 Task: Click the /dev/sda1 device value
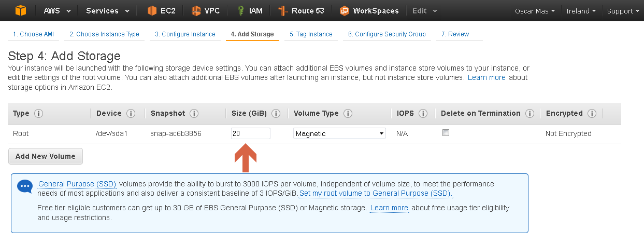click(x=111, y=133)
